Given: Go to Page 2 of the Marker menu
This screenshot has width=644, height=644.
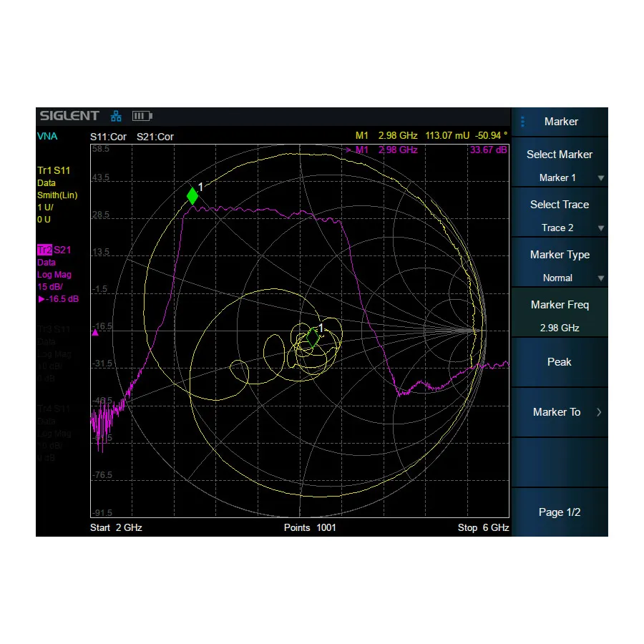Looking at the screenshot, I should click(x=559, y=512).
